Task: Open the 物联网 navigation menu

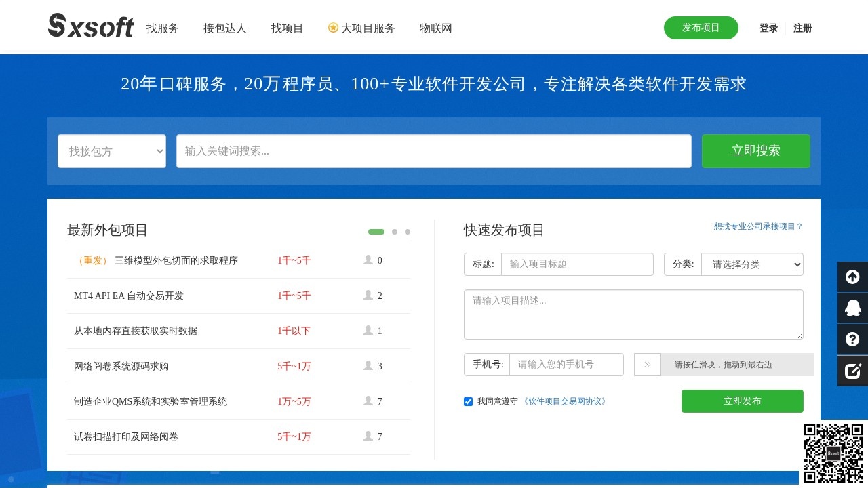Action: (435, 28)
